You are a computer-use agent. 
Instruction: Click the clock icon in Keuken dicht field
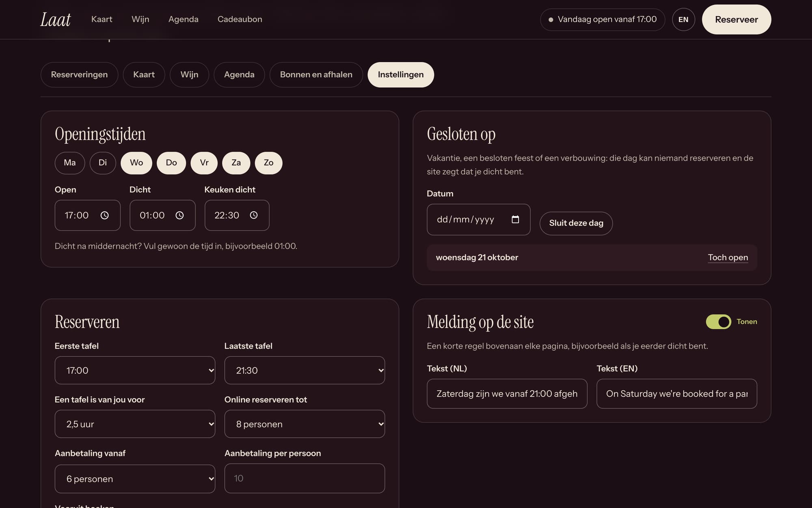[254, 215]
